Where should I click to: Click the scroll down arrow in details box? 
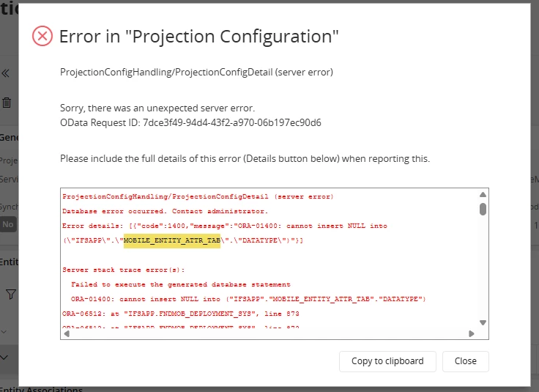(483, 322)
